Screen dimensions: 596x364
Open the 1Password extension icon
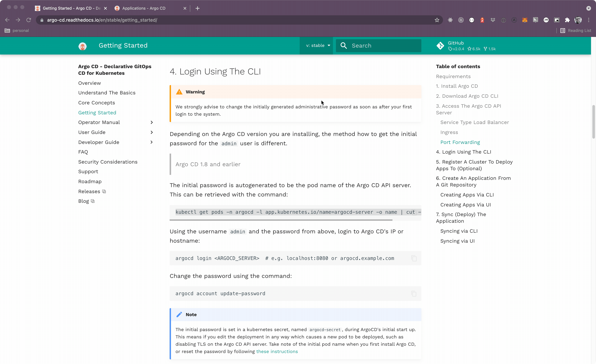coord(503,20)
